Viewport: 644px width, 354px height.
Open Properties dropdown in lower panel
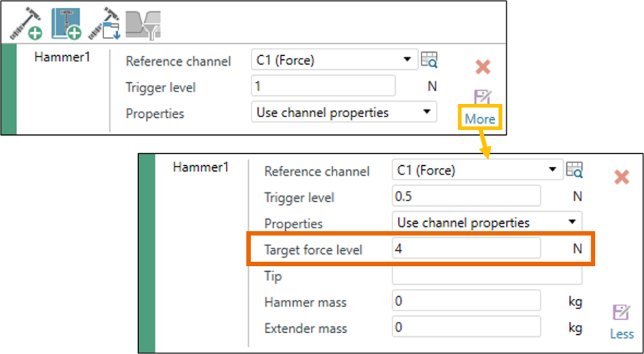pos(487,222)
